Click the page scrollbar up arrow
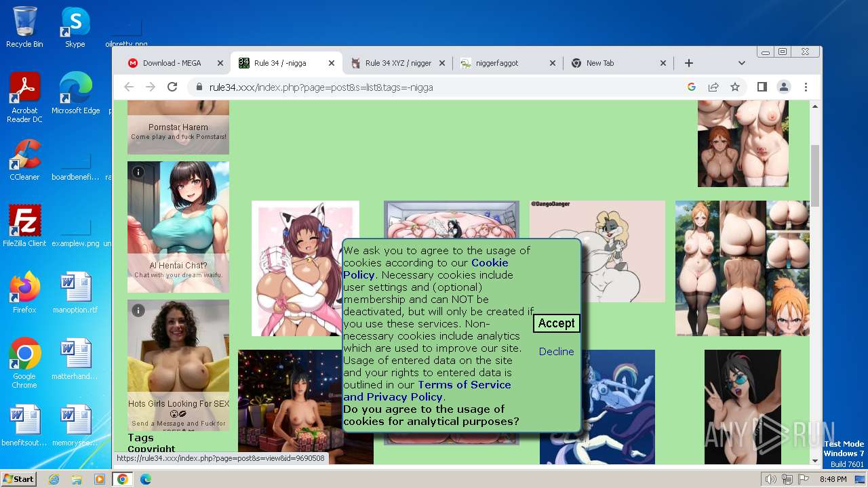 pos(816,106)
